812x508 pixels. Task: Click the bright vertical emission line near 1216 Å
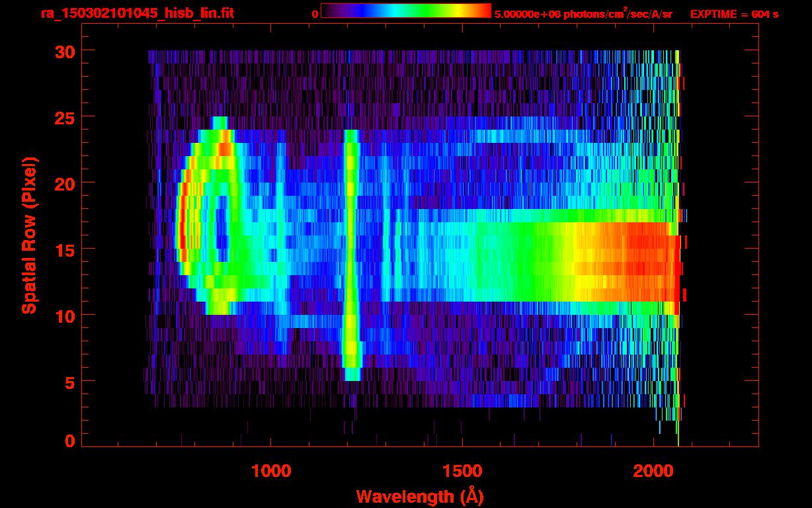[x=352, y=255]
